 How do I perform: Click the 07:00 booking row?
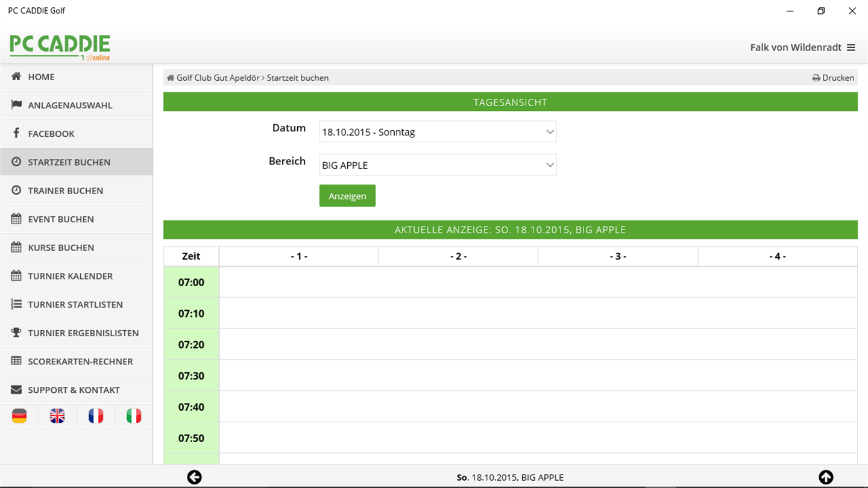point(538,282)
